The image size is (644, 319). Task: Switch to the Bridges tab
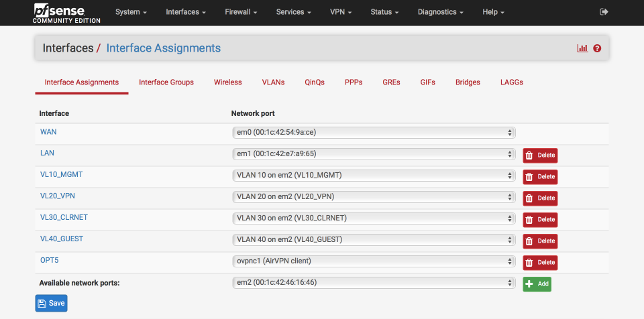[468, 82]
